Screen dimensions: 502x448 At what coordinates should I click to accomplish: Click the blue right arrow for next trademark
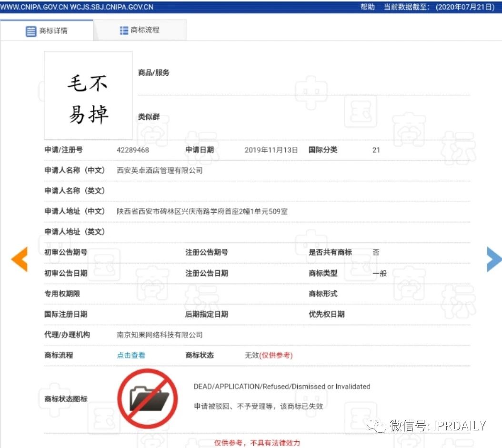[x=494, y=259]
